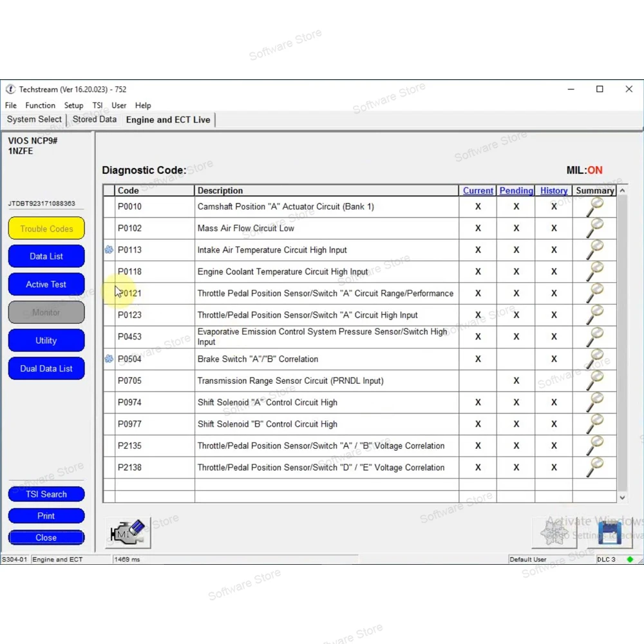Select the P0705 code cell

[155, 381]
